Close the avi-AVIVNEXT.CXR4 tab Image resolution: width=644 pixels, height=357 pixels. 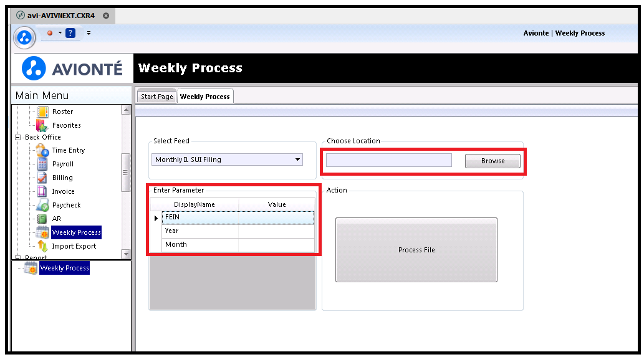106,16
